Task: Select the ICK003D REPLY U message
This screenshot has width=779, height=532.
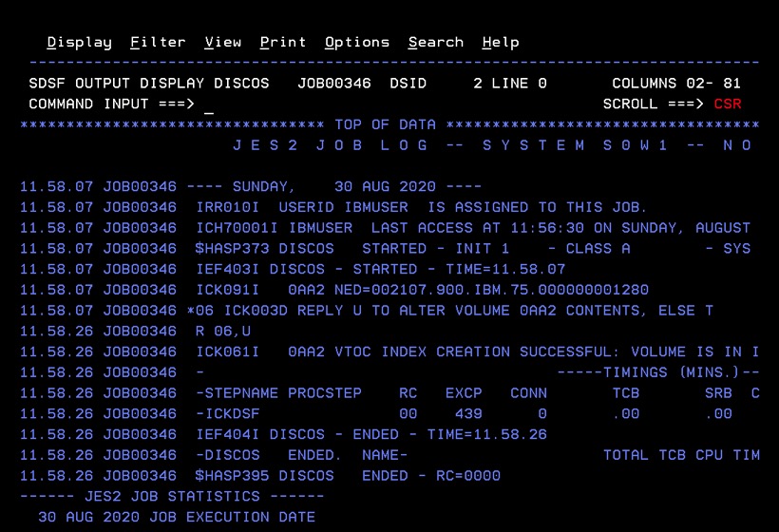Action: (367, 311)
